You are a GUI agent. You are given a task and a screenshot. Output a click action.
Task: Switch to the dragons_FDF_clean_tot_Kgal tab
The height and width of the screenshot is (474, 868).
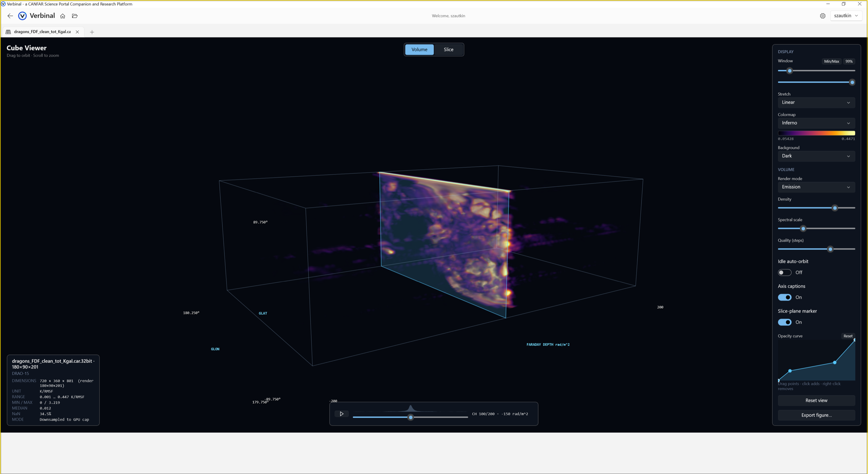(x=42, y=32)
